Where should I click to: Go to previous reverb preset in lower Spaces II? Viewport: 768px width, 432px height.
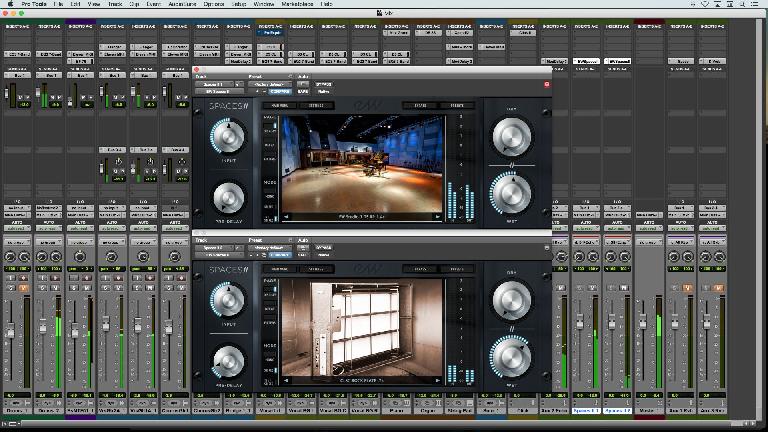pos(286,380)
